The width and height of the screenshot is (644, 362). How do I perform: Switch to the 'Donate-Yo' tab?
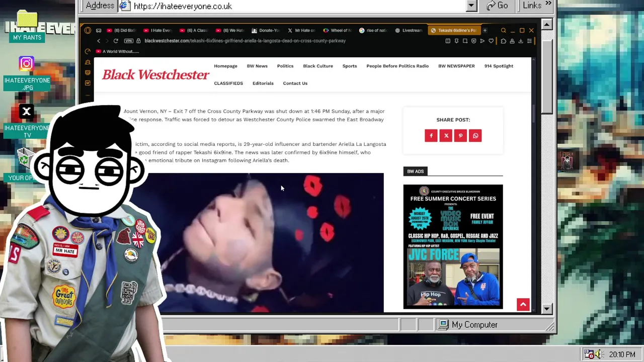(x=266, y=30)
